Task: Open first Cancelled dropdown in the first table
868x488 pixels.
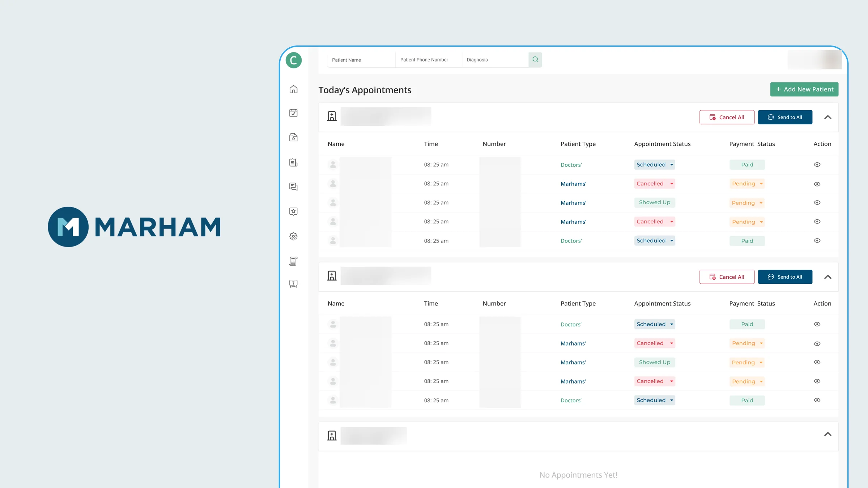Action: [655, 184]
